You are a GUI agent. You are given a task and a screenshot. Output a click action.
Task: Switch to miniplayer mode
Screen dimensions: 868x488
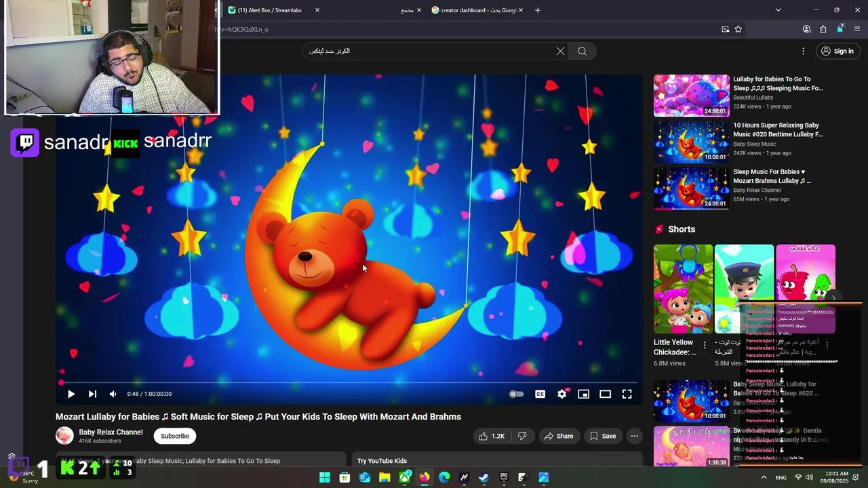(583, 394)
